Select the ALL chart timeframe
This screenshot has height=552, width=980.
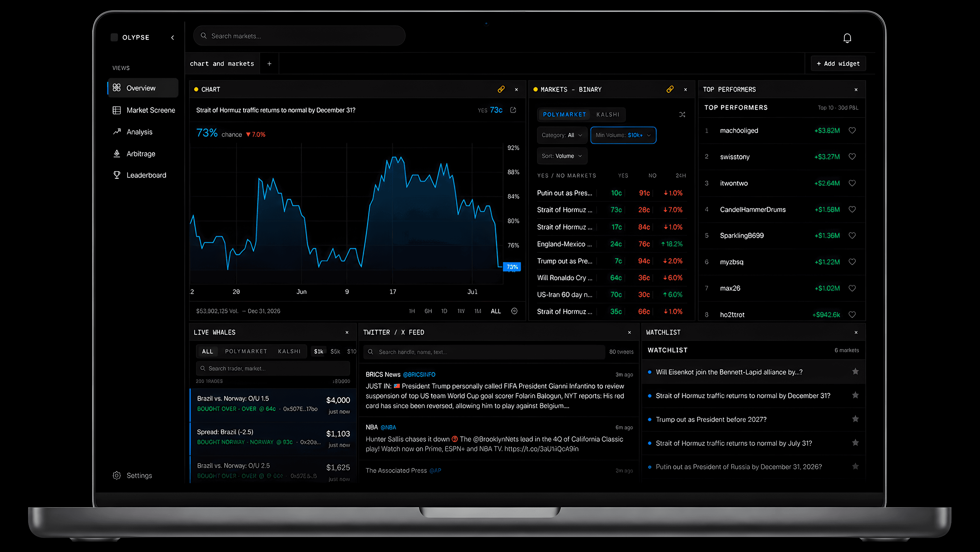click(x=496, y=311)
